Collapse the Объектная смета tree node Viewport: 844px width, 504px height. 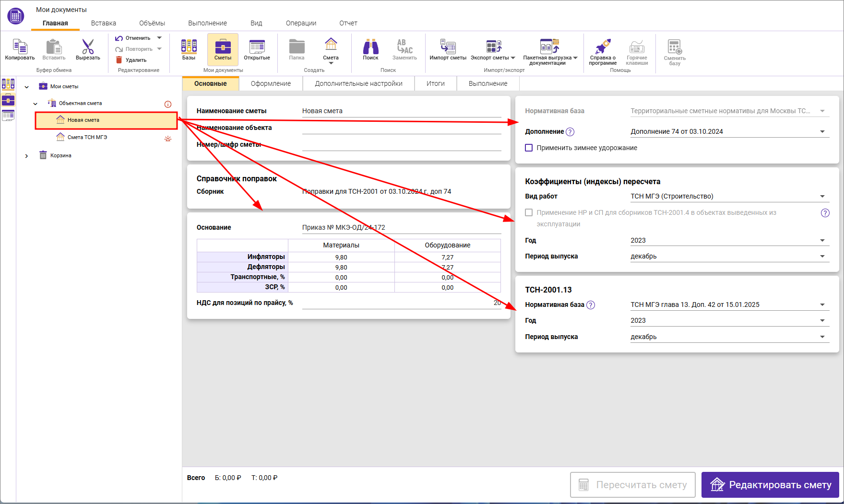click(x=36, y=104)
